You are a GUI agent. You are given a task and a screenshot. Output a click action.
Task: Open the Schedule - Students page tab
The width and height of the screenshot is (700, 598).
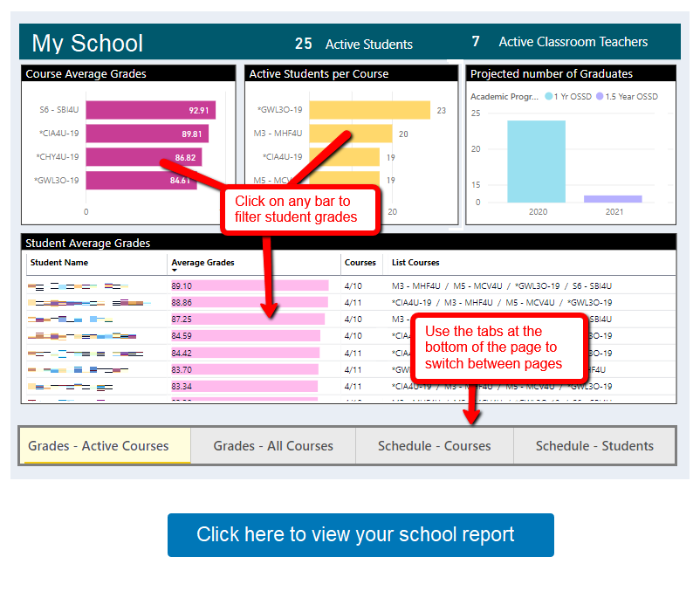point(594,445)
